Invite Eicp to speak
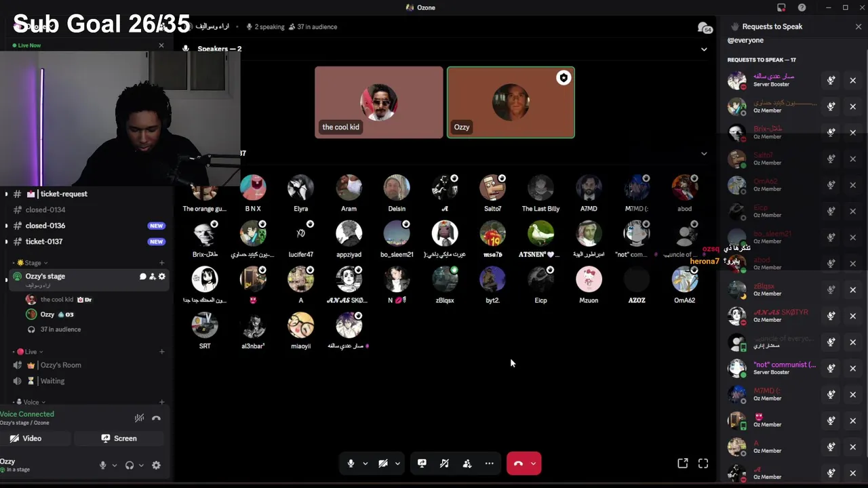 [831, 211]
